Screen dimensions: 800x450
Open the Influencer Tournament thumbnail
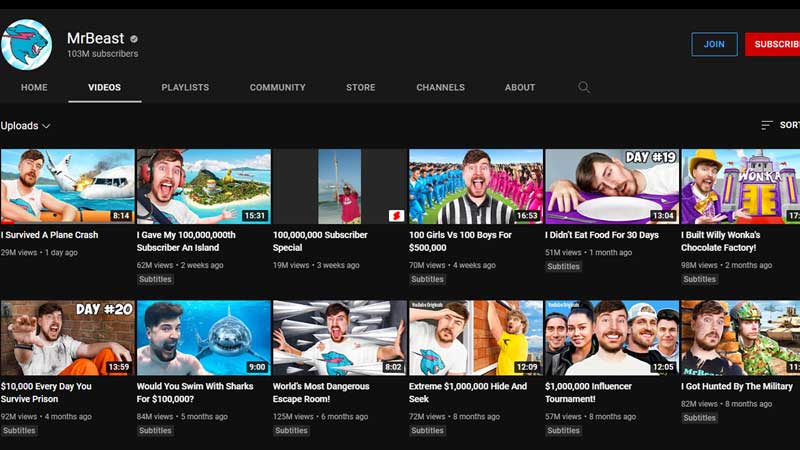pos(612,338)
